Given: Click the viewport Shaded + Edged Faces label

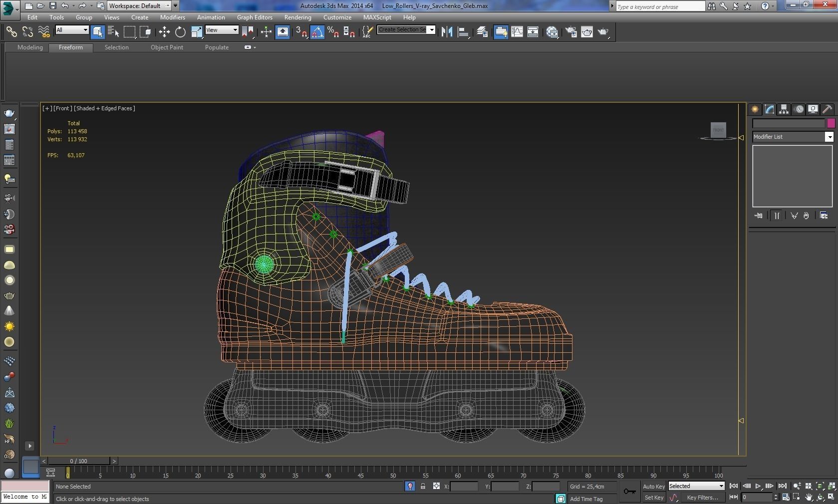Looking at the screenshot, I should 104,108.
